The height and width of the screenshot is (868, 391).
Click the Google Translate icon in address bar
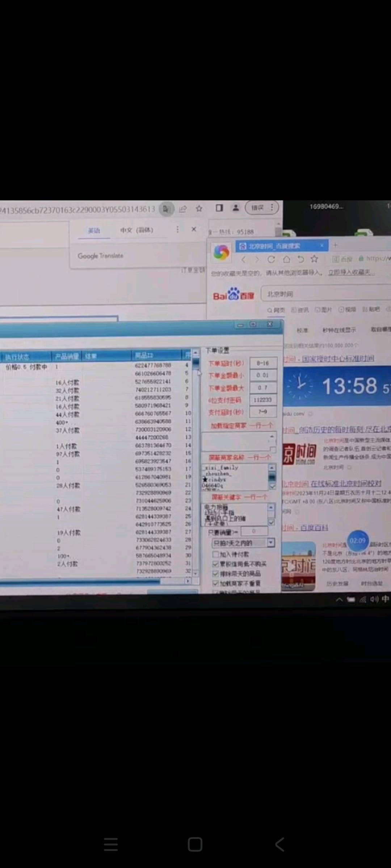click(167, 209)
